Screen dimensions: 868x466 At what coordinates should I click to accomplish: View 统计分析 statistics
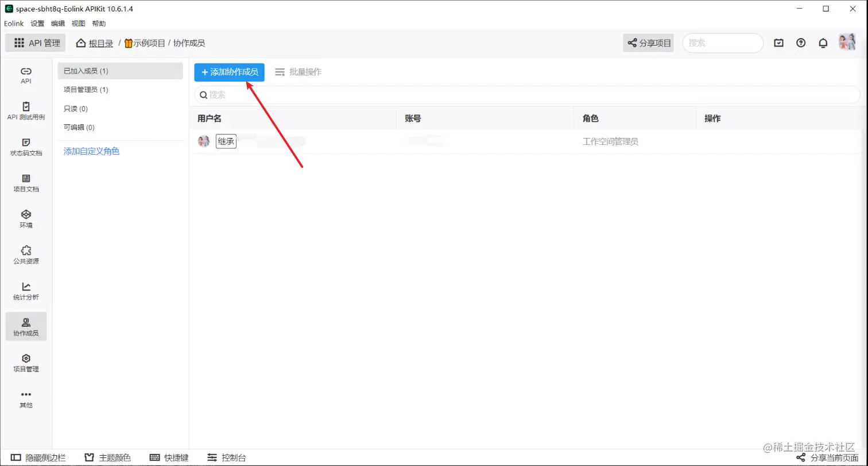click(x=25, y=291)
